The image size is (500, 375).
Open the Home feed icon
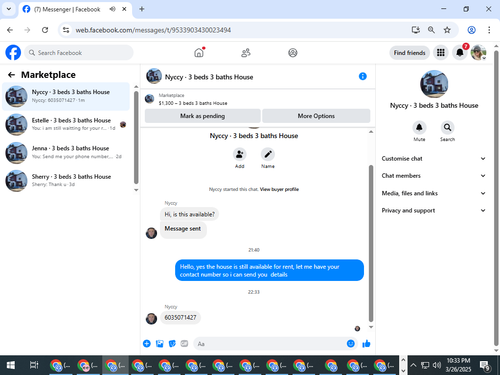(x=199, y=53)
